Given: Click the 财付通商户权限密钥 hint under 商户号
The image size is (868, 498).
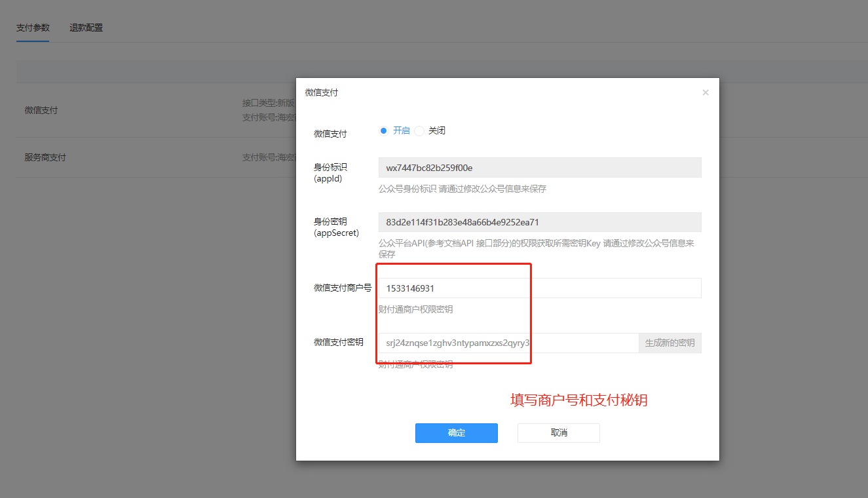Looking at the screenshot, I should 415,309.
